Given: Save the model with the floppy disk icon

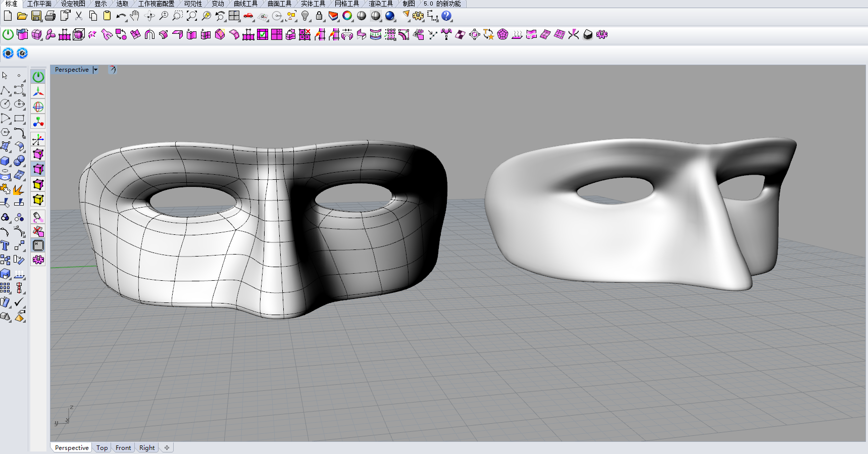Looking at the screenshot, I should click(36, 16).
